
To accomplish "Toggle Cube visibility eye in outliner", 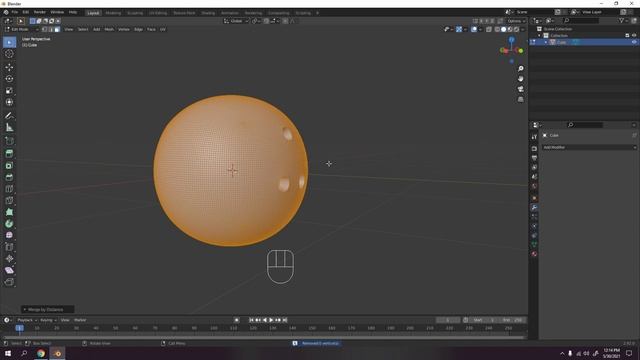I will coord(634,42).
